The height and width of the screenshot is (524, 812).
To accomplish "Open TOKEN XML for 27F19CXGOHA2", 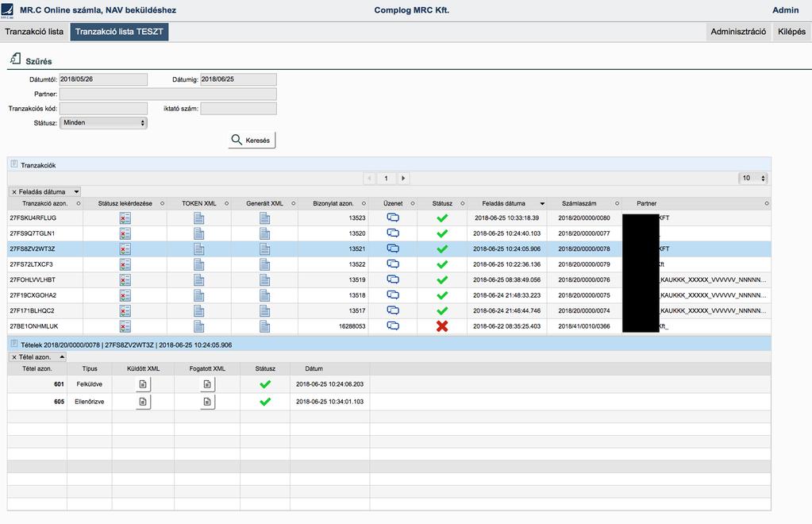I will click(x=199, y=295).
